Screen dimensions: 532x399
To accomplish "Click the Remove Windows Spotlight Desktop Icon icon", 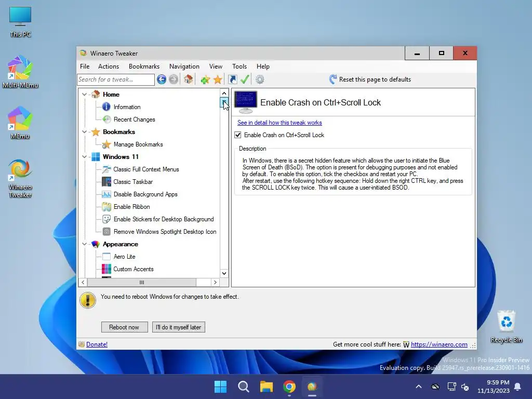I will pyautogui.click(x=107, y=232).
